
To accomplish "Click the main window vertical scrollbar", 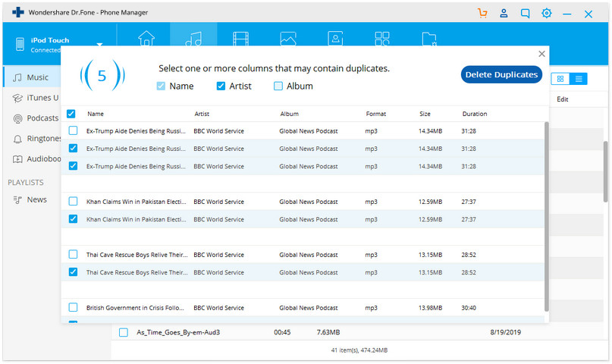I will (x=605, y=171).
